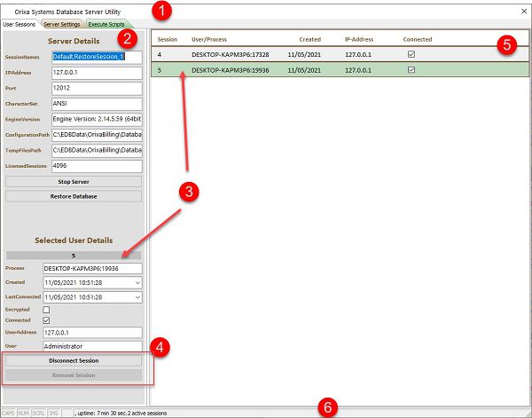Click the INS indicator in status bar
Viewport: 532px width, 418px height.
[53, 414]
